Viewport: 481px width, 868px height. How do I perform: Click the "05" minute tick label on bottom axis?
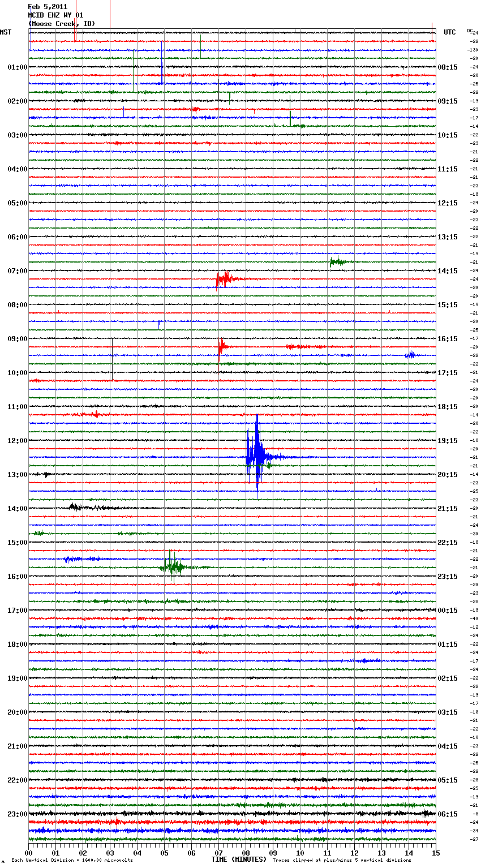coord(164,853)
